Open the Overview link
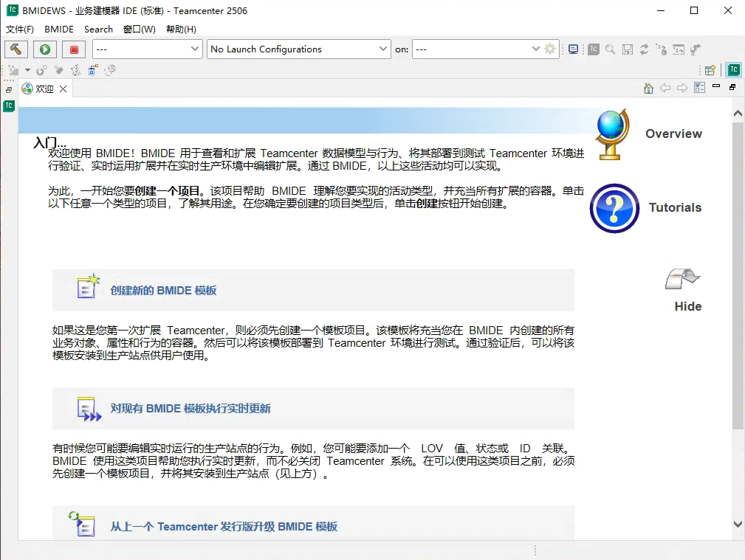745x560 pixels. 673,134
